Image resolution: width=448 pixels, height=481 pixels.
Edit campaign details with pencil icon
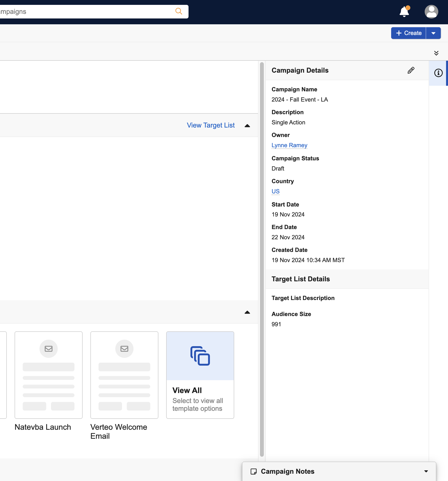point(411,70)
